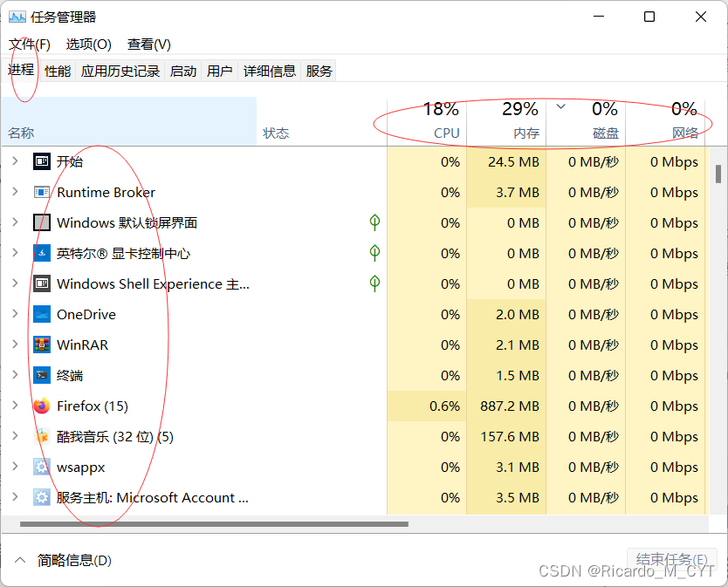This screenshot has height=587, width=728.
Task: Expand the wsappx process
Action: click(15, 467)
